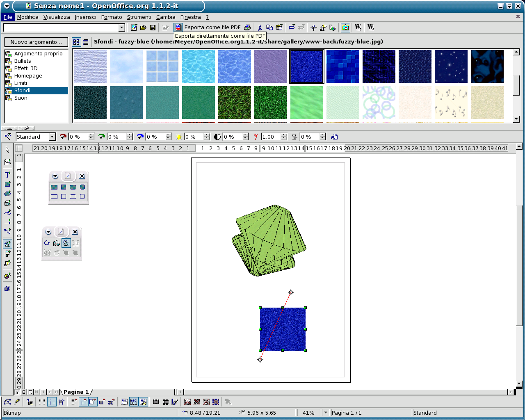Click the Print icon in toolbar
This screenshot has width=525, height=420.
(x=247, y=27)
